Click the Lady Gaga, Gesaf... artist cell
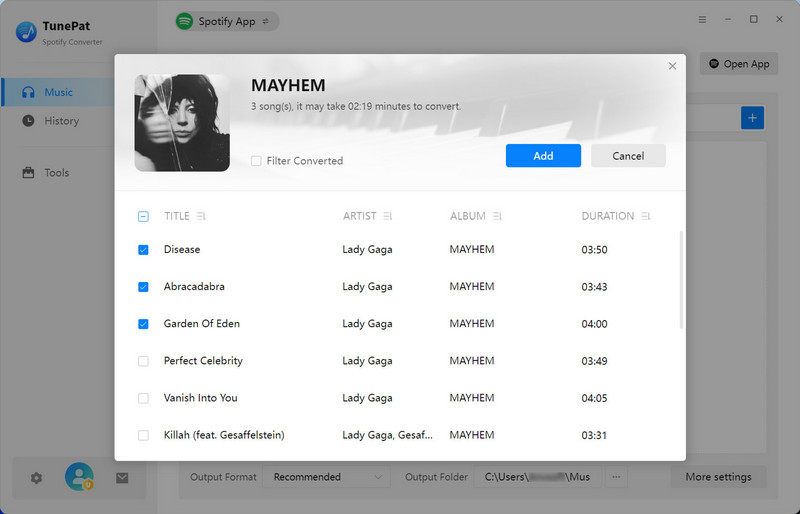 point(387,435)
